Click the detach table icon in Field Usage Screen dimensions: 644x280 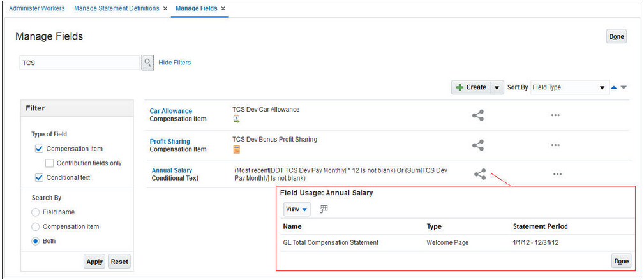point(324,209)
